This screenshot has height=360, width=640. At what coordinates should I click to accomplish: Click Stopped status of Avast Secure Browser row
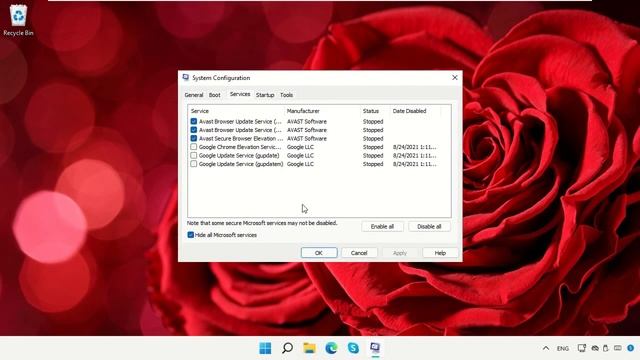(x=373, y=139)
